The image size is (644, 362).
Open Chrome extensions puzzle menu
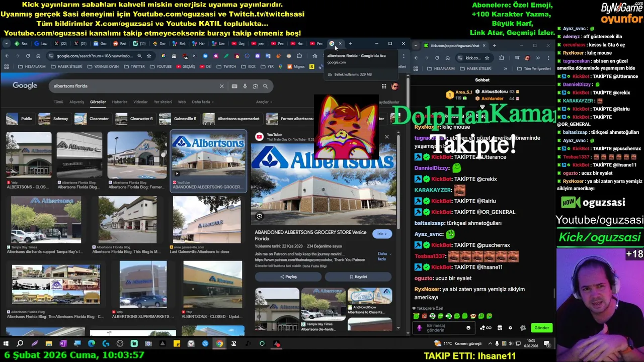(299, 56)
